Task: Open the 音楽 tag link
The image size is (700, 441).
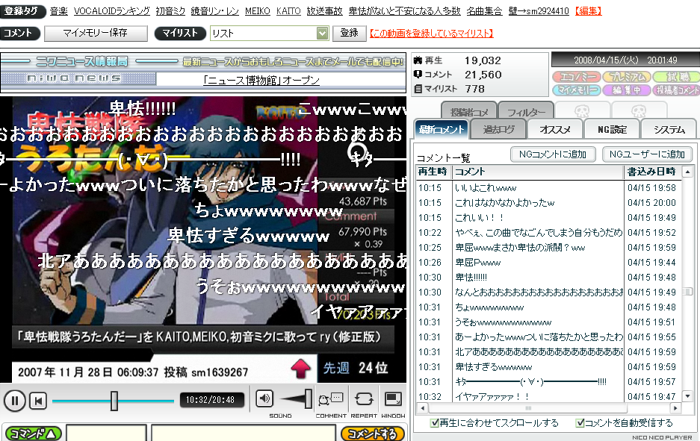Action: [59, 11]
